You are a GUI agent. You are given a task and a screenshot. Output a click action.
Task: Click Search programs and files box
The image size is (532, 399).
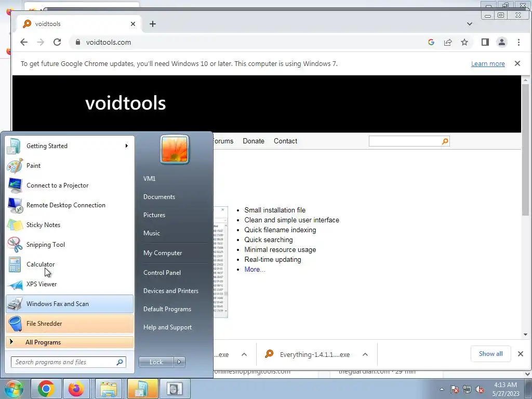coord(69,362)
